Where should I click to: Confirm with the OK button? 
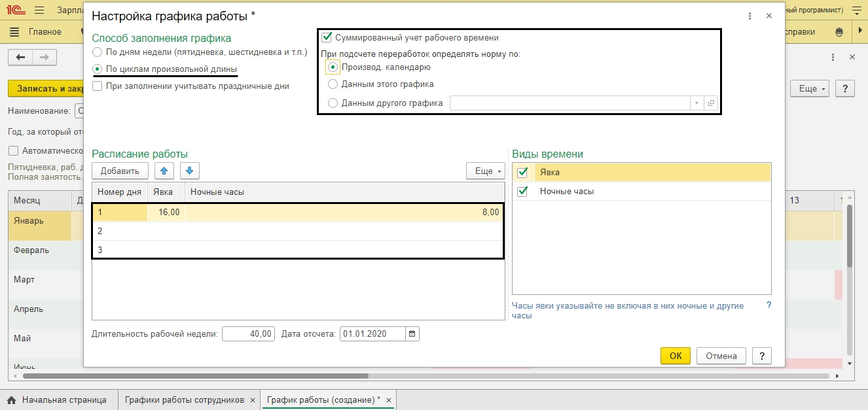(676, 356)
